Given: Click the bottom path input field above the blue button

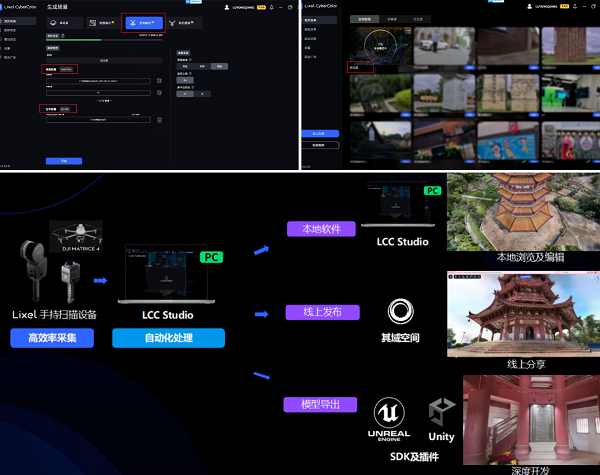Looking at the screenshot, I should tap(98, 120).
